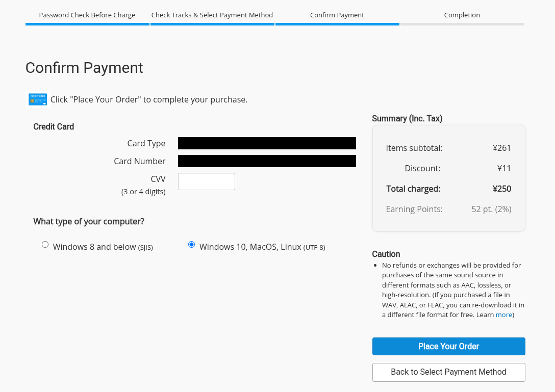Click the Discount ¥11 amount
Viewport: 555px width, 392px height.
(x=503, y=168)
